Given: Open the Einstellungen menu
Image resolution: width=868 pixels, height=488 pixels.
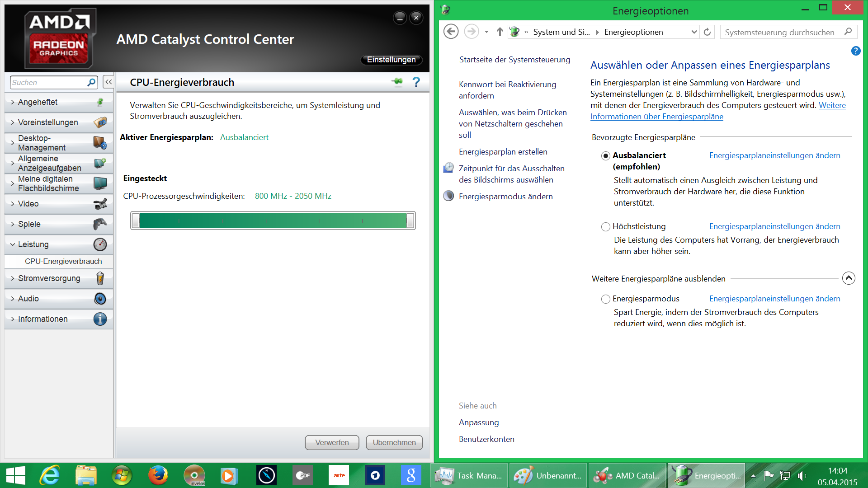Looking at the screenshot, I should [x=391, y=60].
